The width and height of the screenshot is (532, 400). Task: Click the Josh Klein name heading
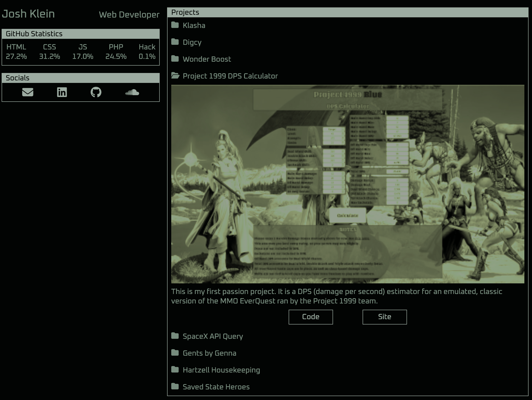tap(28, 14)
